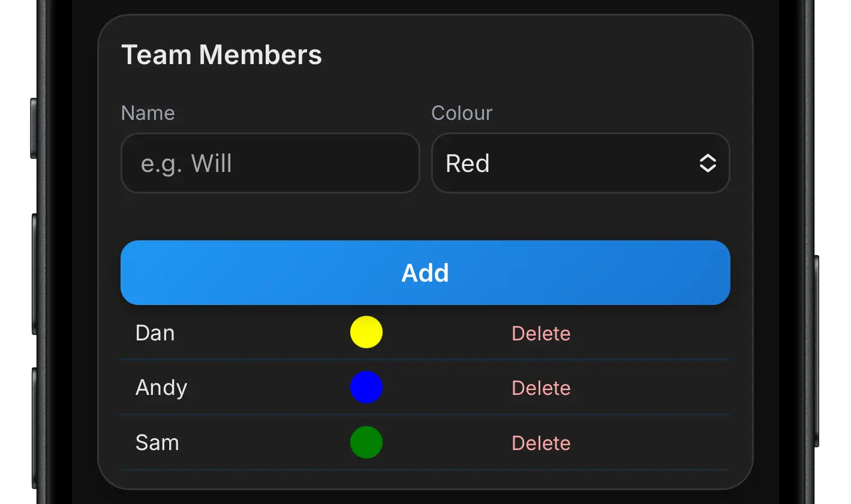Image resolution: width=851 pixels, height=504 pixels.
Task: Click the Name text input field
Action: tap(270, 163)
